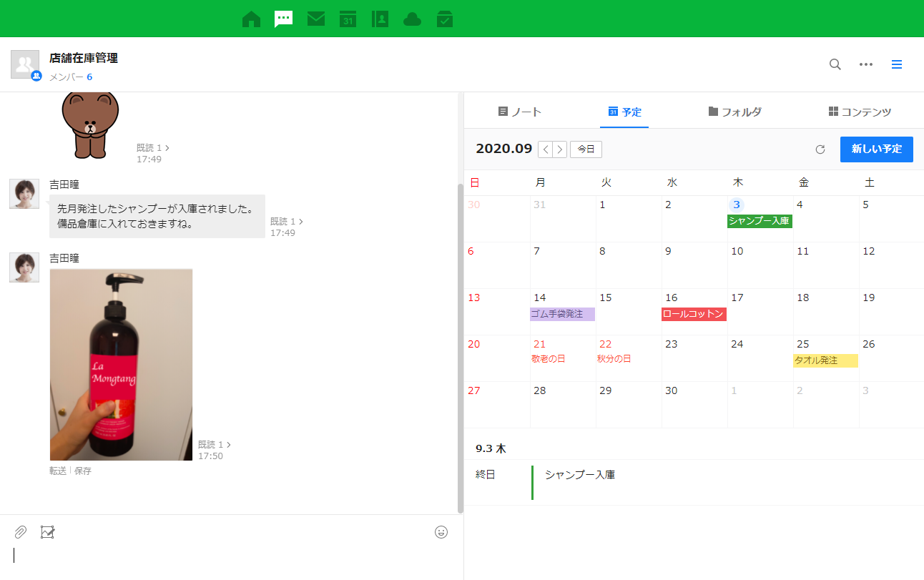Open the Calendar icon in top bar
The width and height of the screenshot is (924, 580).
[x=348, y=19]
